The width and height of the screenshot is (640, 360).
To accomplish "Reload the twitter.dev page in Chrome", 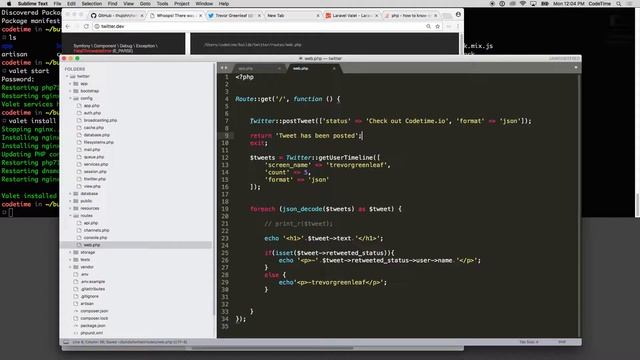I will (x=86, y=26).
